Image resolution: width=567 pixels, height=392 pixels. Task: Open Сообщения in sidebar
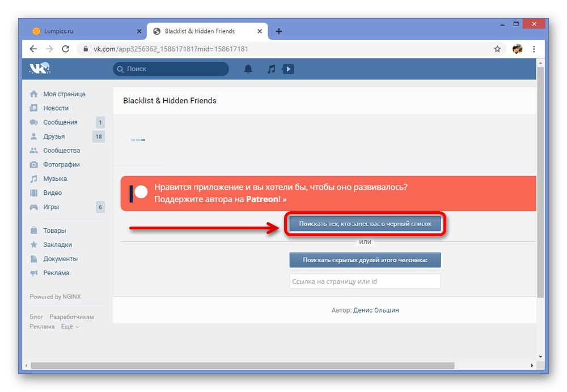pyautogui.click(x=61, y=122)
